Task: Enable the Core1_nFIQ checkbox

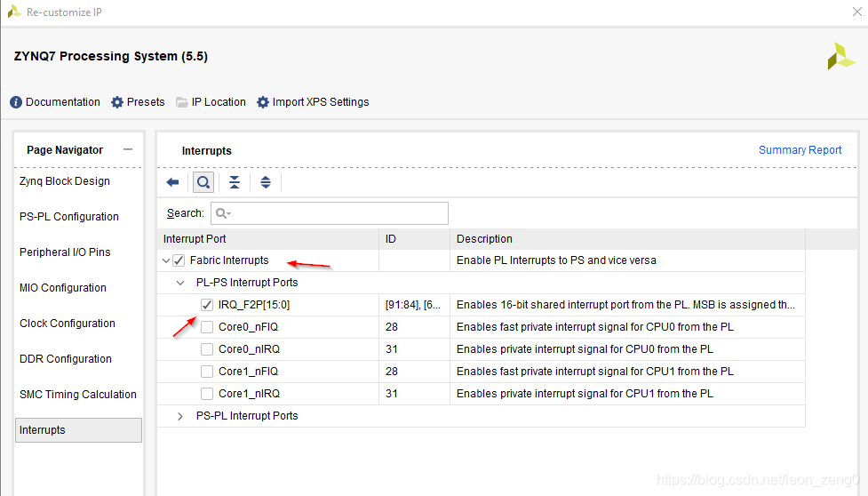Action: (x=207, y=372)
